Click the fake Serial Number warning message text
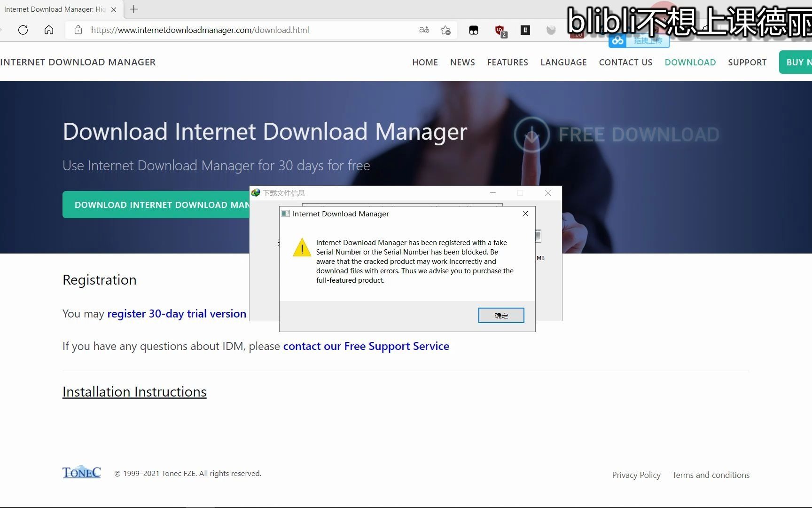Viewport: 812px width, 508px height. tap(414, 262)
